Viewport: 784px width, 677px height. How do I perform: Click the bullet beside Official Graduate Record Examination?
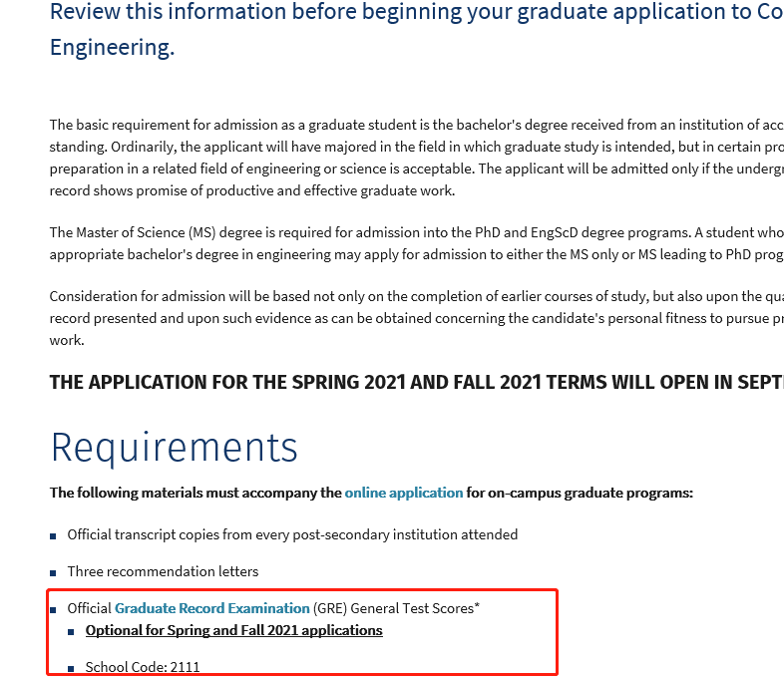[x=53, y=610]
